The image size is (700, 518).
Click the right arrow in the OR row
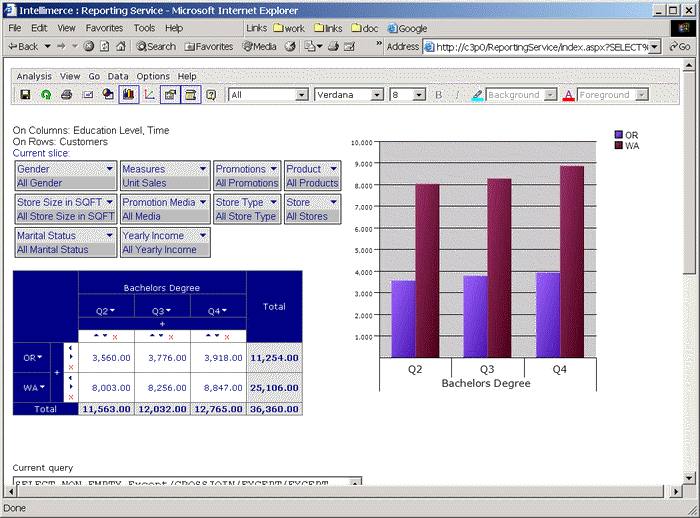(x=71, y=357)
